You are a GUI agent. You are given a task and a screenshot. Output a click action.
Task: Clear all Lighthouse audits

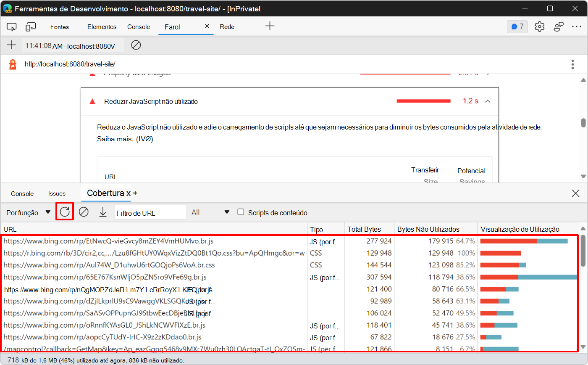click(136, 45)
